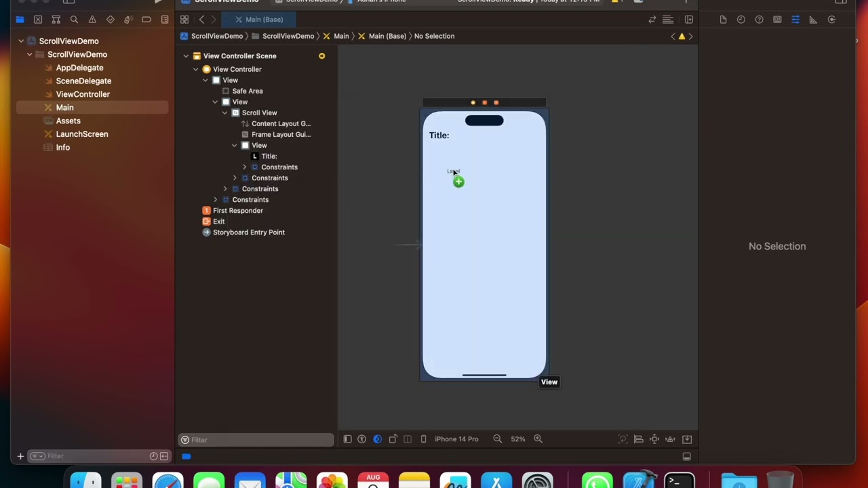Click the editor options lines icon
The width and height of the screenshot is (868, 488).
pyautogui.click(x=668, y=20)
